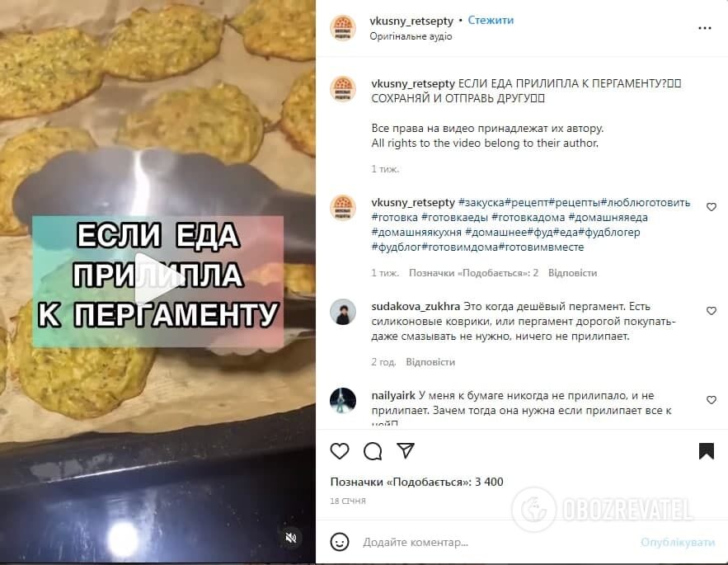The width and height of the screenshot is (728, 565).
Task: Unmute the video using the speaker icon
Action: (x=291, y=538)
